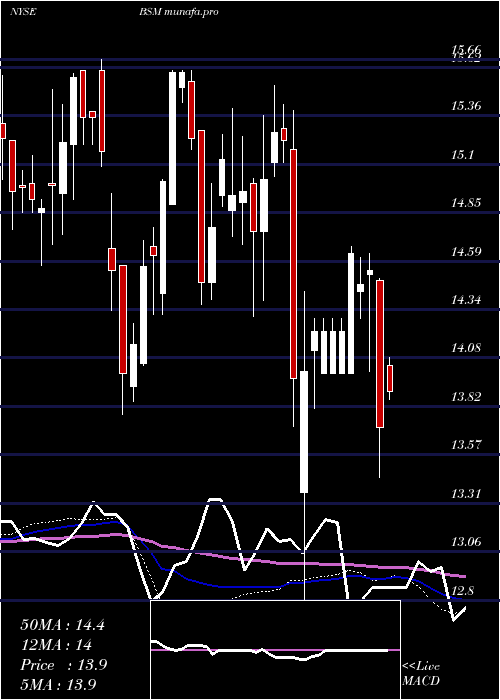The width and height of the screenshot is (500, 700).
Task: Click the 13.82 price axis label
Action: coord(466,396)
